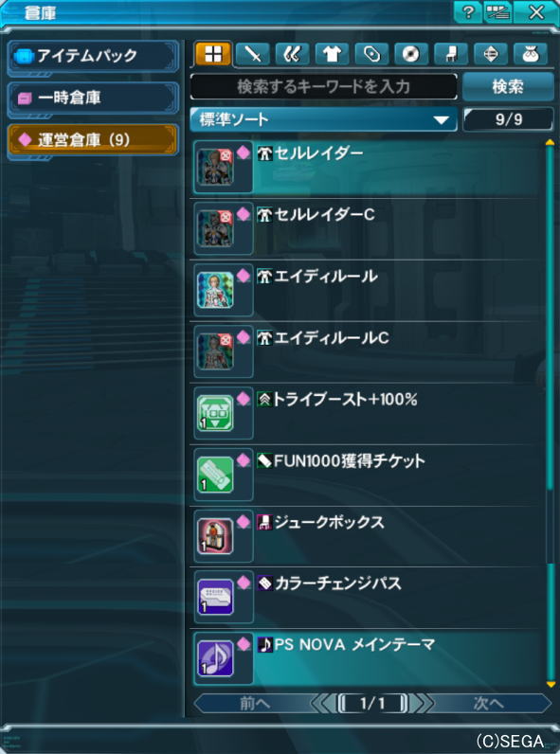Screen dimensions: 560x754
Task: Filter by room furniture chair icon
Action: pyautogui.click(x=450, y=54)
